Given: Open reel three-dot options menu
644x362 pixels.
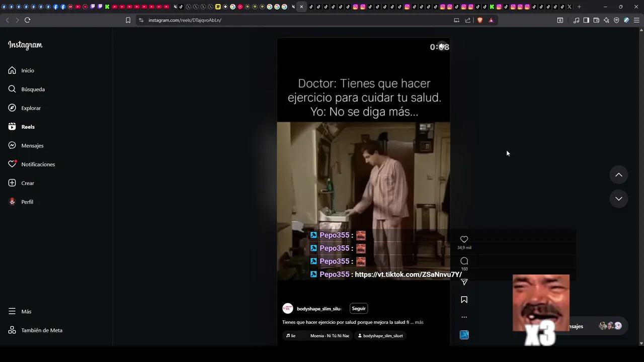Looking at the screenshot, I should click(x=464, y=317).
